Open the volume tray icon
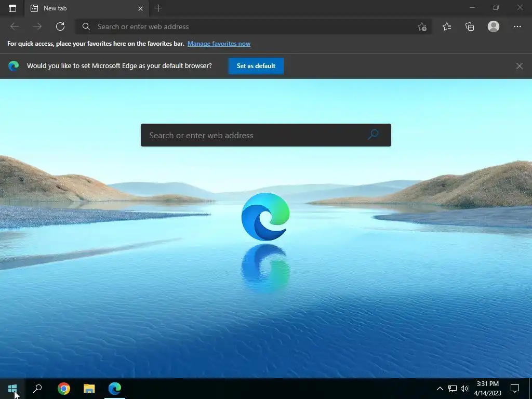This screenshot has height=399, width=532. (x=464, y=389)
